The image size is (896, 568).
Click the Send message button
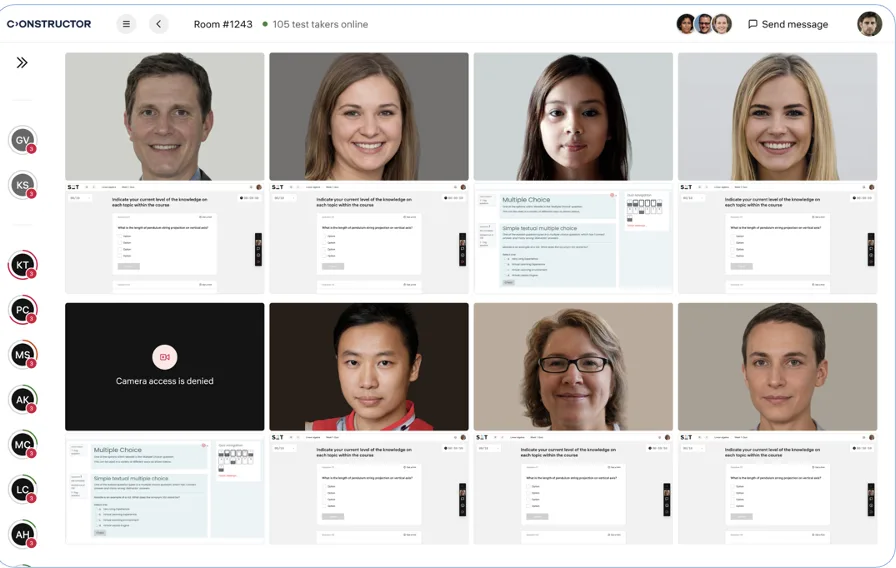coord(788,24)
